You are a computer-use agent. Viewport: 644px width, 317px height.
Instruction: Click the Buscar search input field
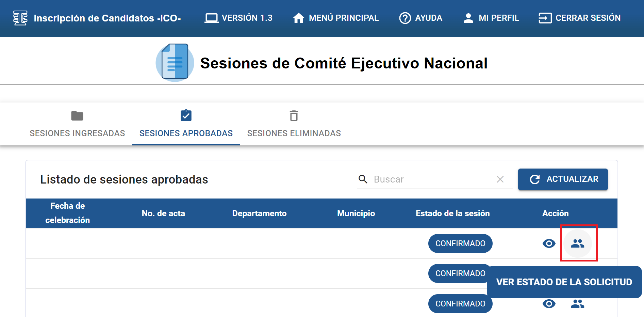click(432, 179)
